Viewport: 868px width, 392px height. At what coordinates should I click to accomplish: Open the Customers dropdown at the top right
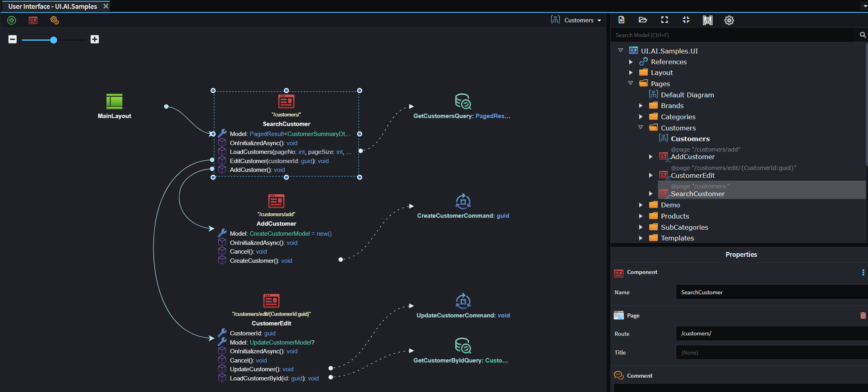point(576,20)
